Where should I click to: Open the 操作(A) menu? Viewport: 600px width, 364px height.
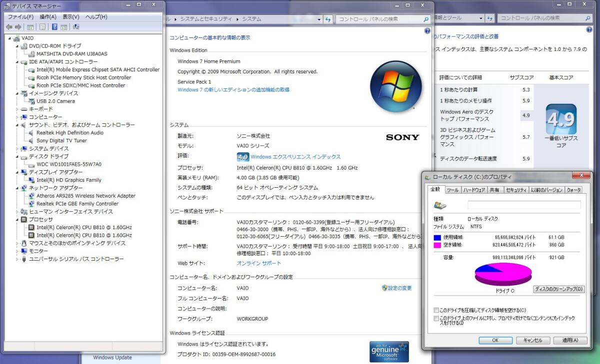coord(48,17)
